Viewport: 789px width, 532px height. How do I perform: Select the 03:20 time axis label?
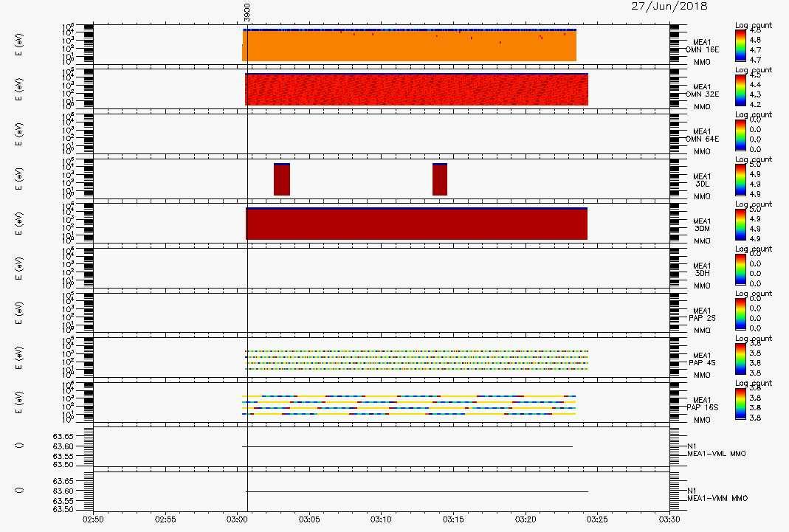[x=526, y=518]
